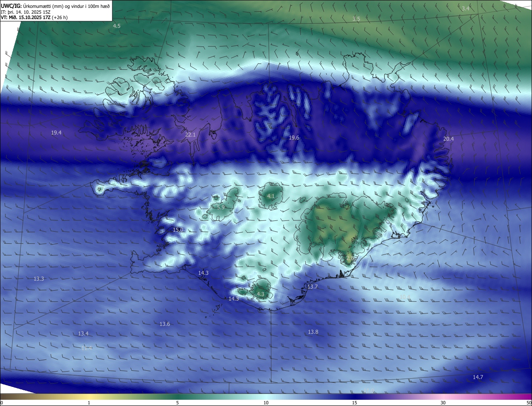Click the 4.3 value label on the map
Image resolution: width=532 pixels, height=406 pixels.
tap(261, 294)
